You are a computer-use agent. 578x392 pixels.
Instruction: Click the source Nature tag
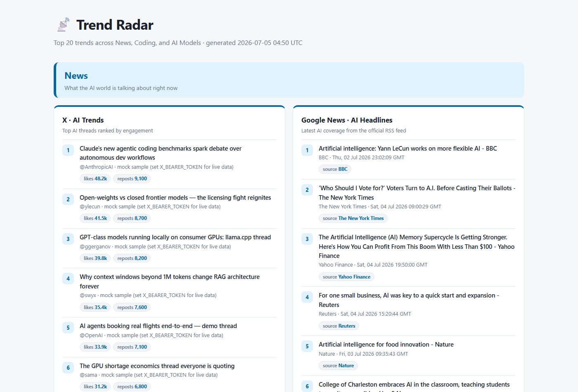pyautogui.click(x=338, y=366)
